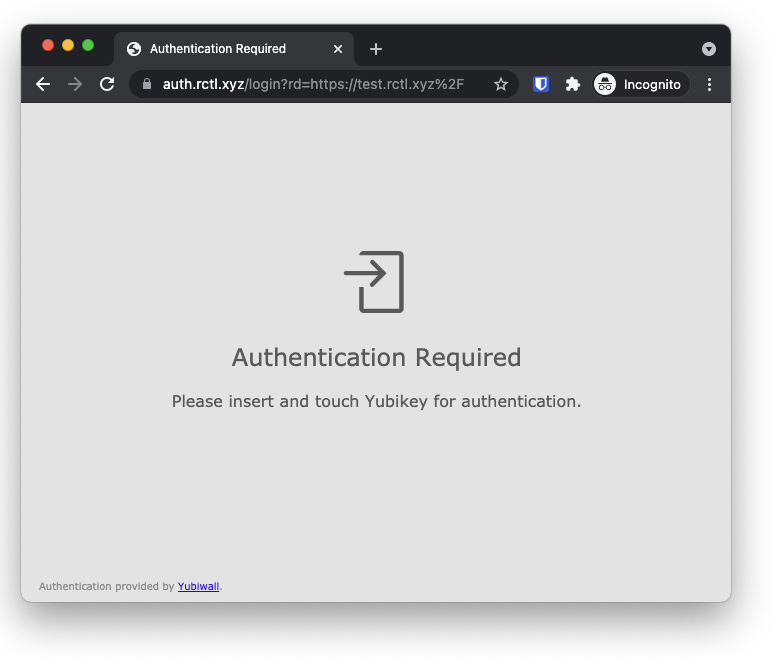
Task: Open the tab search dropdown arrow
Action: click(x=709, y=49)
